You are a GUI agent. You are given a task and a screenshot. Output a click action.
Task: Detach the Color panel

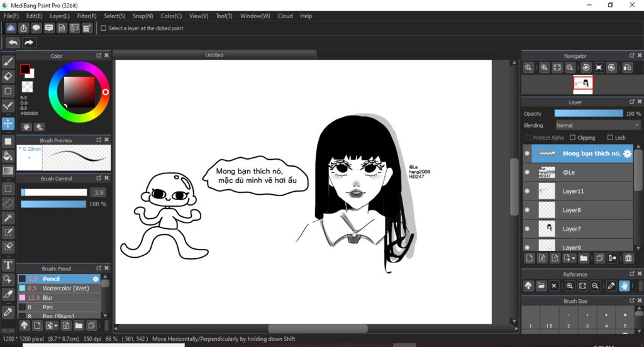click(99, 55)
